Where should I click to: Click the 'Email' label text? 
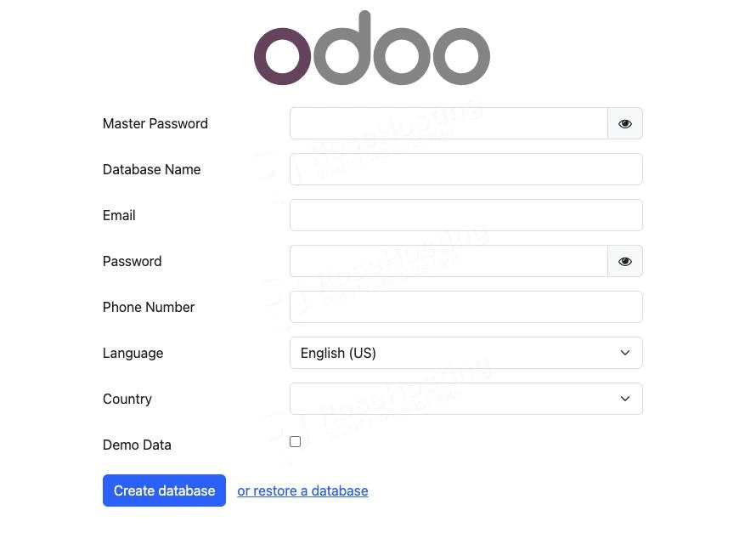(119, 215)
